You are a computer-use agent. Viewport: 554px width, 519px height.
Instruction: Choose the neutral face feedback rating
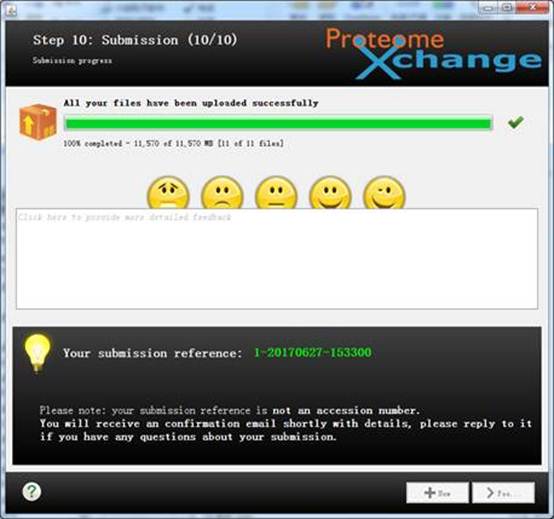[276, 193]
